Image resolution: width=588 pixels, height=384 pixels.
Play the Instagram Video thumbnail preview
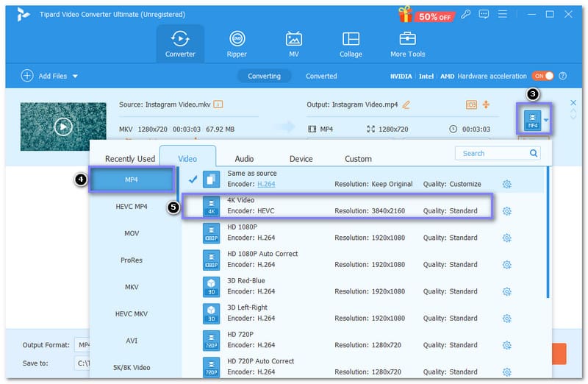coord(63,127)
